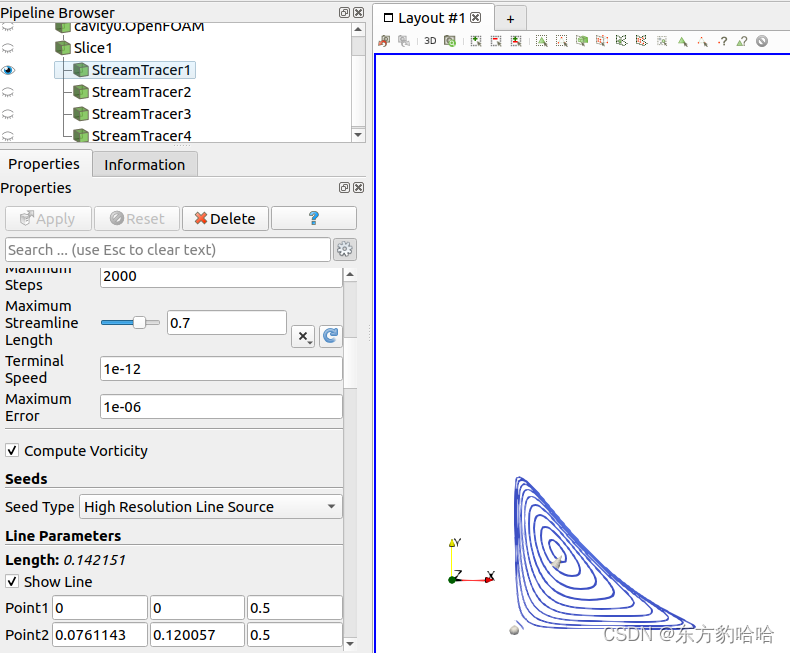790x653 pixels.
Task: Toggle advanced properties gear icon
Action: (x=345, y=249)
